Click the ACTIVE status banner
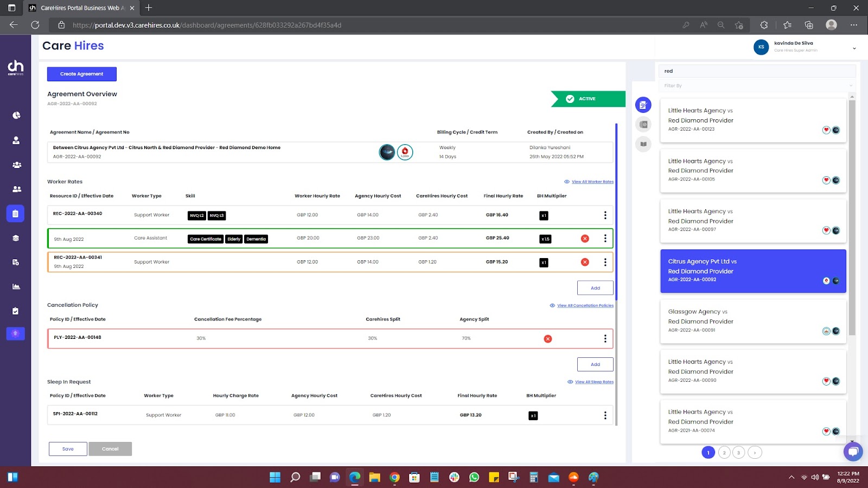The height and width of the screenshot is (488, 868). (x=588, y=99)
